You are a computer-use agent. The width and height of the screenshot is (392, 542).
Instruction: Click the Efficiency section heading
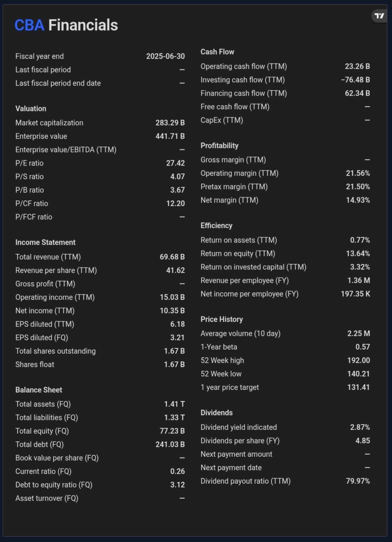pos(216,226)
